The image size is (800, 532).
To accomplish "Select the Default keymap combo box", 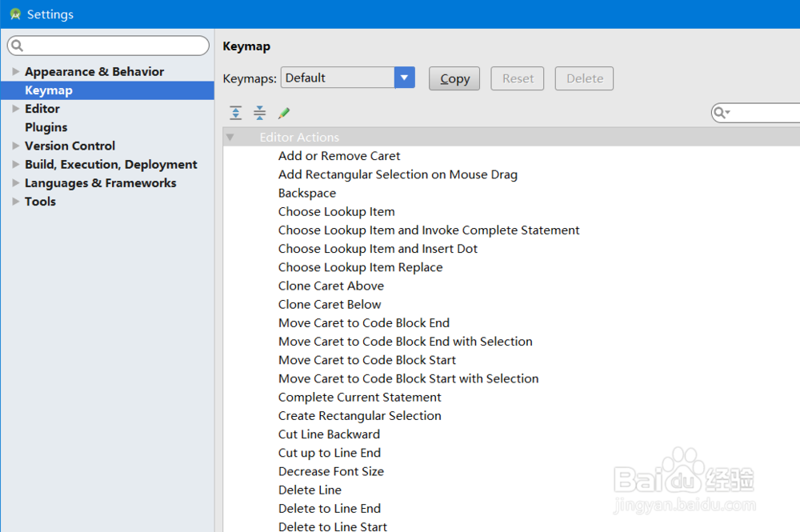I will (347, 78).
